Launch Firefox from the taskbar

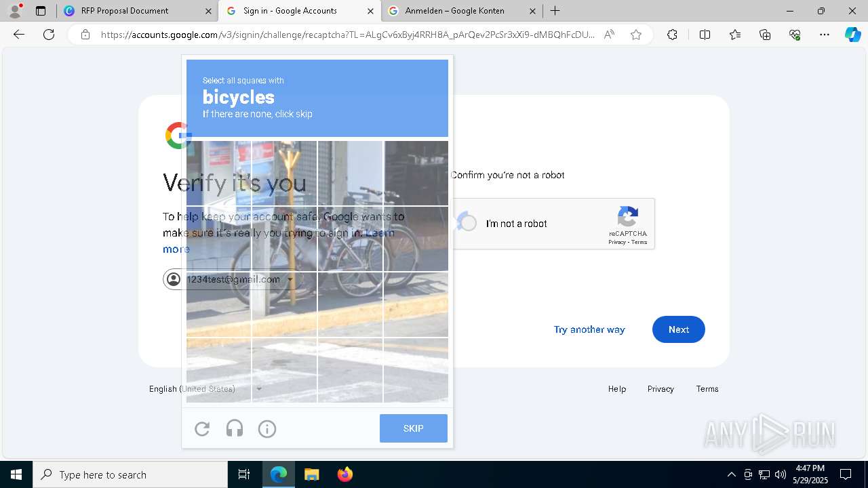click(344, 474)
